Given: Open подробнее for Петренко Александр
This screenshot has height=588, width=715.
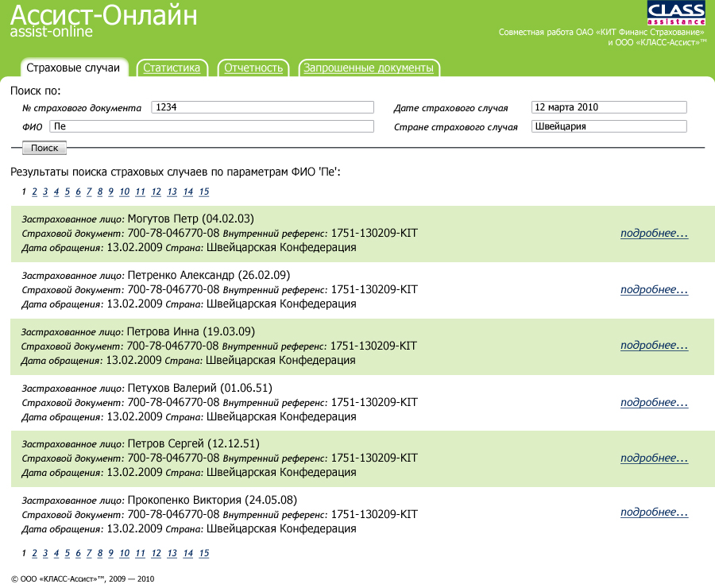Looking at the screenshot, I should click(x=654, y=289).
